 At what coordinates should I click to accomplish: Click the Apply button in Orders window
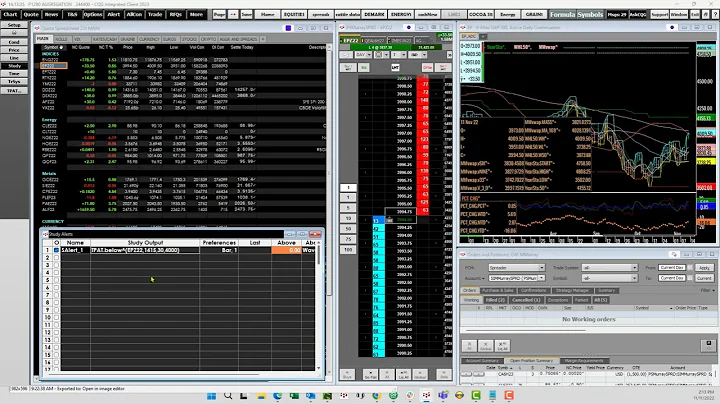click(x=704, y=268)
